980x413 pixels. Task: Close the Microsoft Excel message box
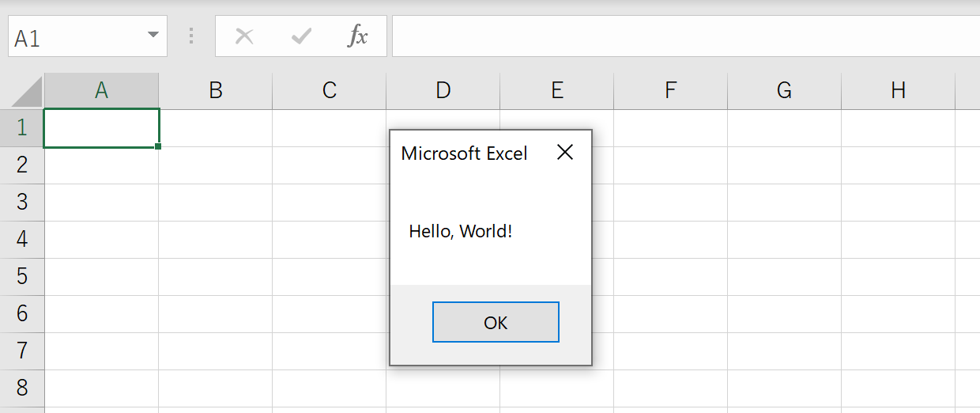coord(564,153)
